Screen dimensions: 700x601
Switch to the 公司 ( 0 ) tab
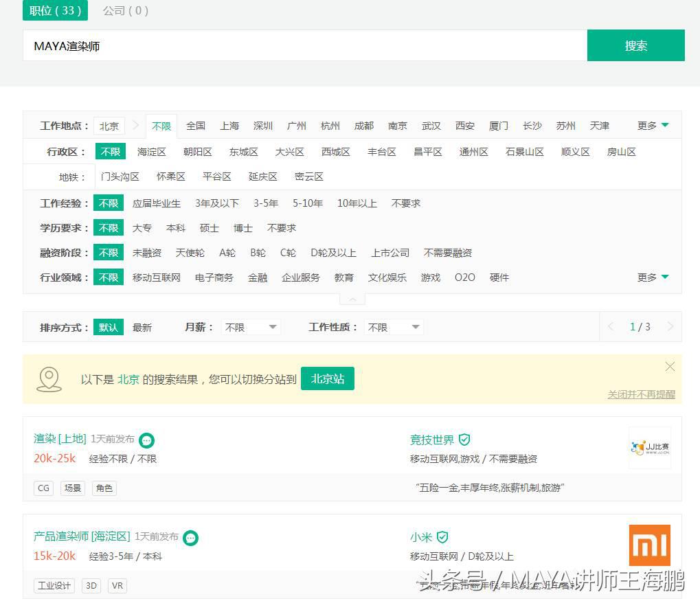pyautogui.click(x=125, y=11)
